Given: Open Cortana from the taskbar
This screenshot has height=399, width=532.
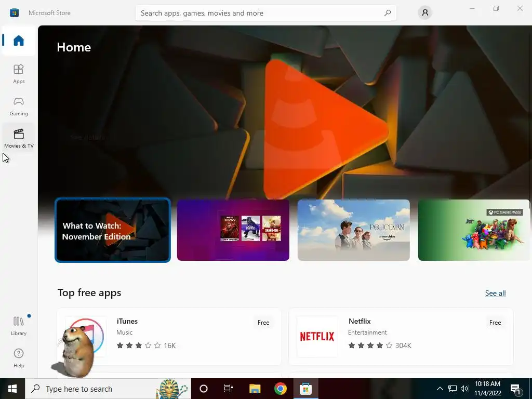Looking at the screenshot, I should point(204,389).
